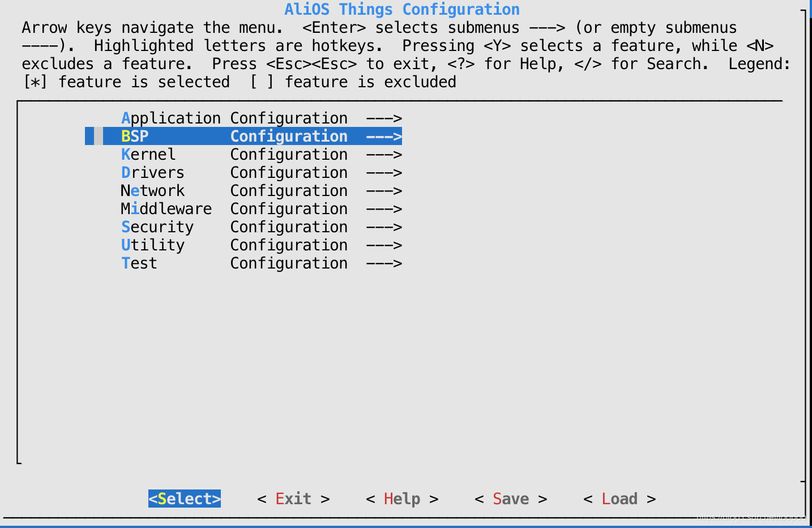Open Utility Configuration submenu
This screenshot has width=812, height=528.
pyautogui.click(x=262, y=245)
